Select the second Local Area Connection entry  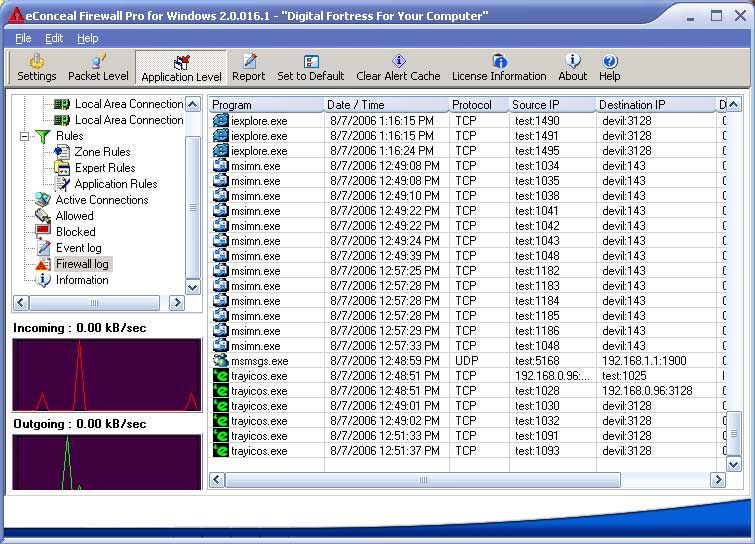click(129, 119)
